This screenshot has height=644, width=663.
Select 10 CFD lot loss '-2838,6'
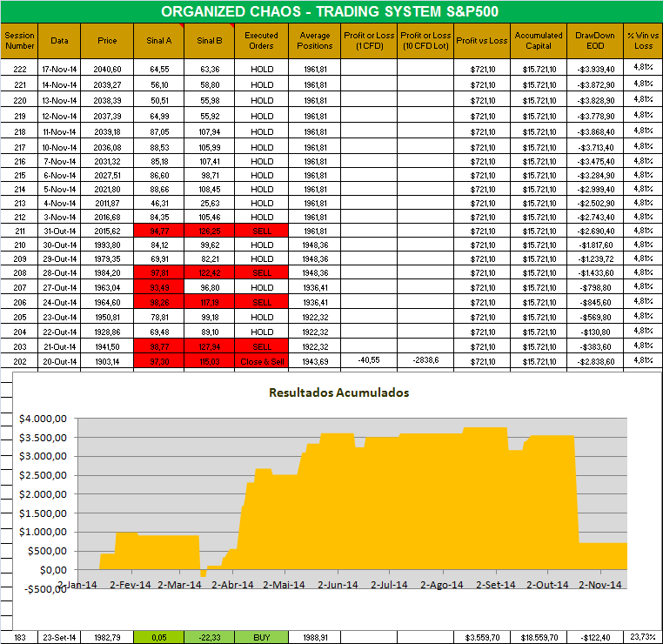tap(425, 360)
